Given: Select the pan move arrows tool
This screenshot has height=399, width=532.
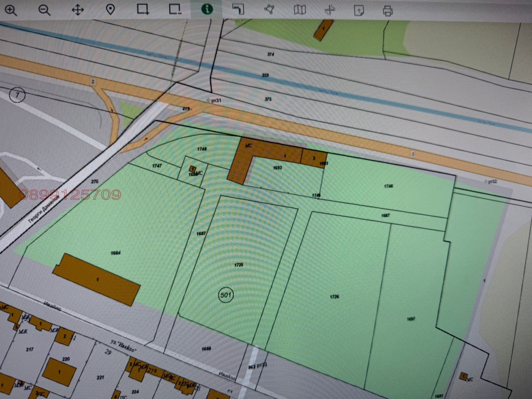Looking at the screenshot, I should [77, 10].
